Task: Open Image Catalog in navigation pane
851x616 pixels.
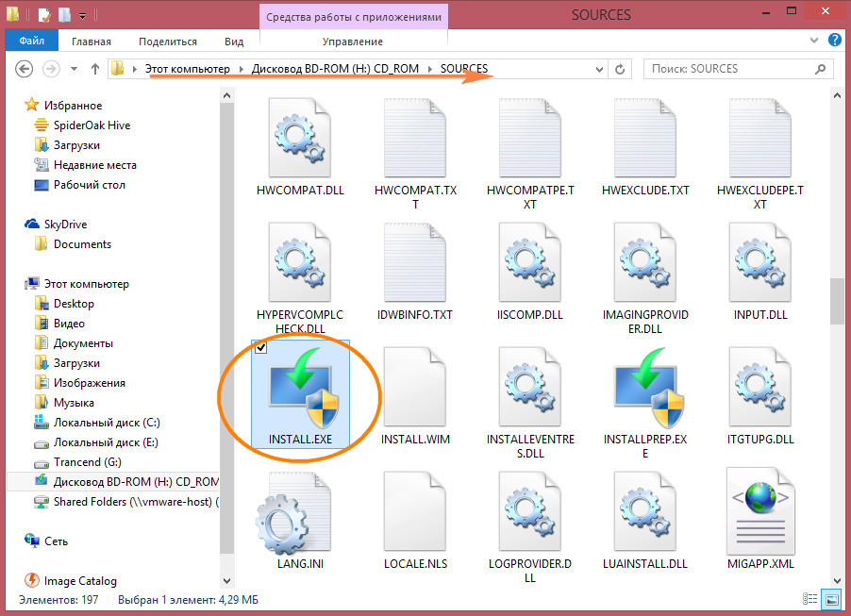Action: (71, 581)
